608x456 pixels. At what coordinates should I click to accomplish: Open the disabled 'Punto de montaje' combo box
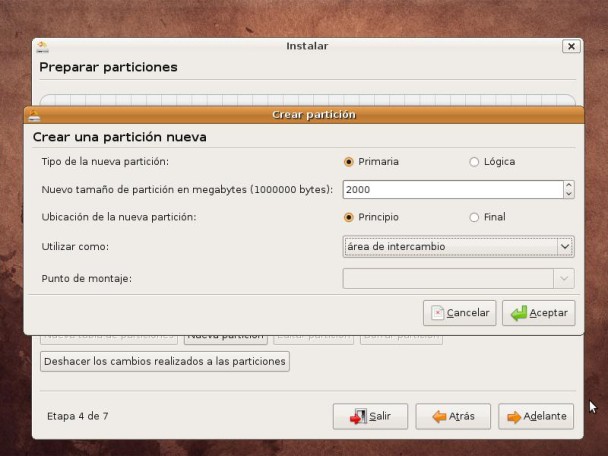tap(458, 278)
